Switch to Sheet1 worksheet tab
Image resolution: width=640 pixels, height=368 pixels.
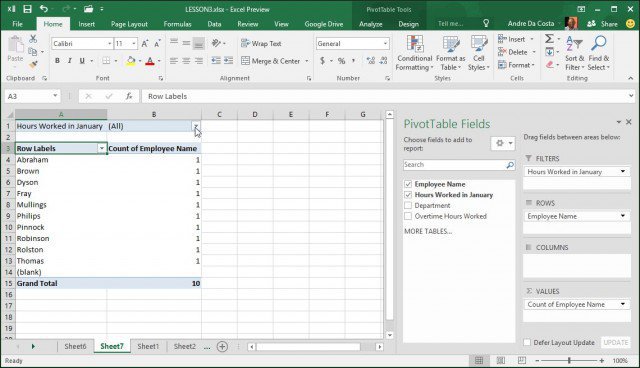(x=148, y=346)
